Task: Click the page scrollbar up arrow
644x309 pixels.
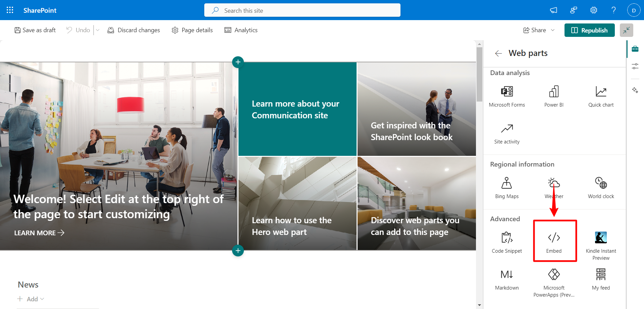Action: pos(479,44)
